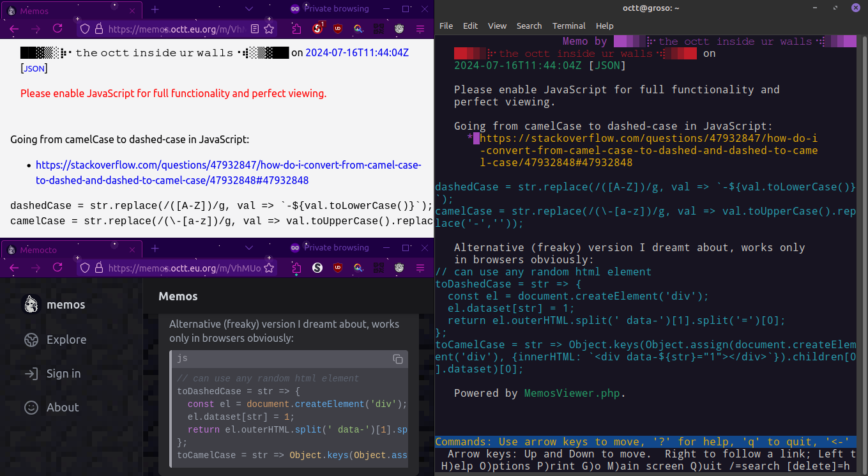868x476 pixels.
Task: Click magnifier search extension in Memocto browser
Action: 359,268
